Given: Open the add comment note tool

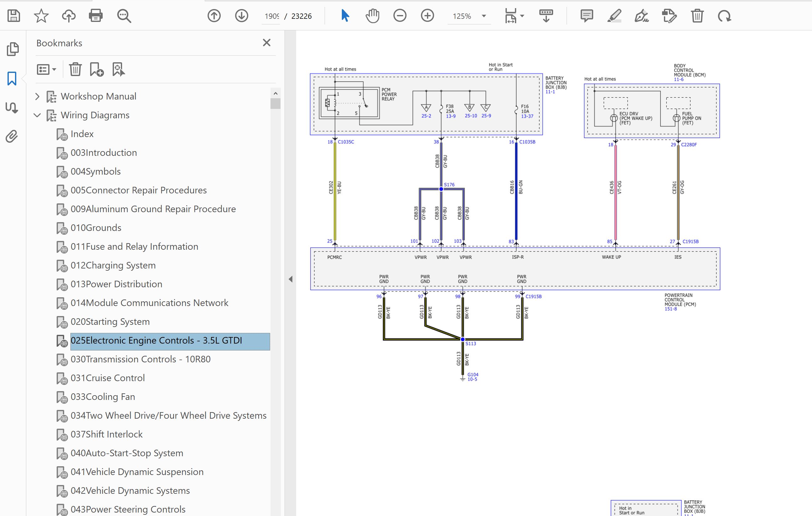Looking at the screenshot, I should (587, 16).
